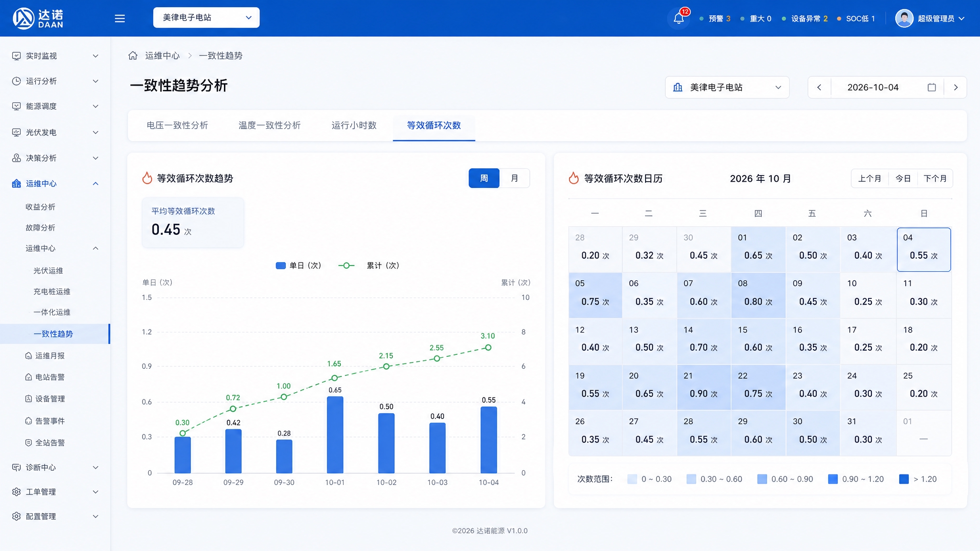The width and height of the screenshot is (980, 551).
Task: Click the 设备异常 2 status indicator
Action: tap(804, 19)
